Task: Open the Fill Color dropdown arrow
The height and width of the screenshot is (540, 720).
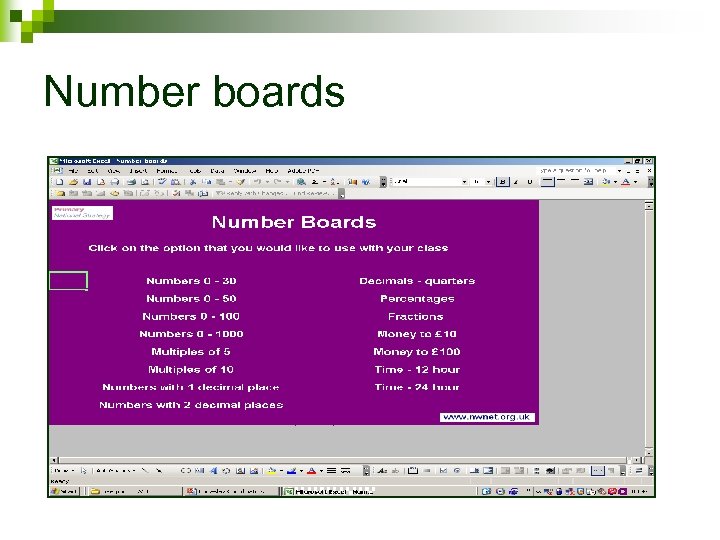Action: (x=615, y=182)
